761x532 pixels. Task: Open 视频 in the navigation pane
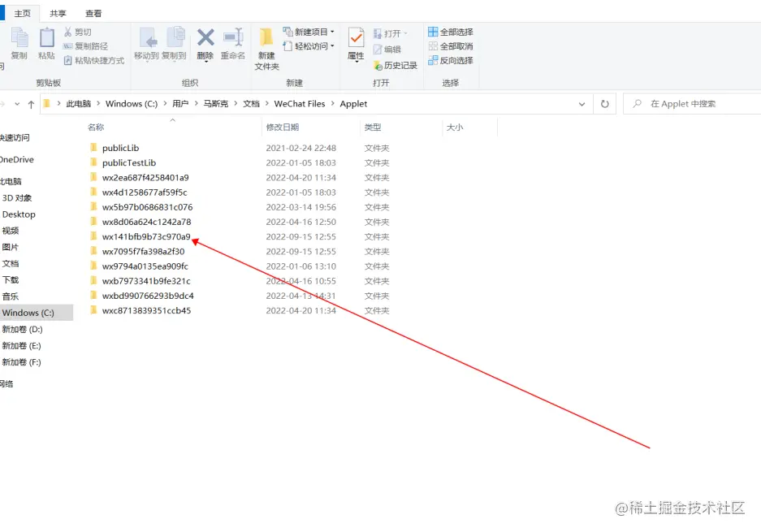coord(11,231)
